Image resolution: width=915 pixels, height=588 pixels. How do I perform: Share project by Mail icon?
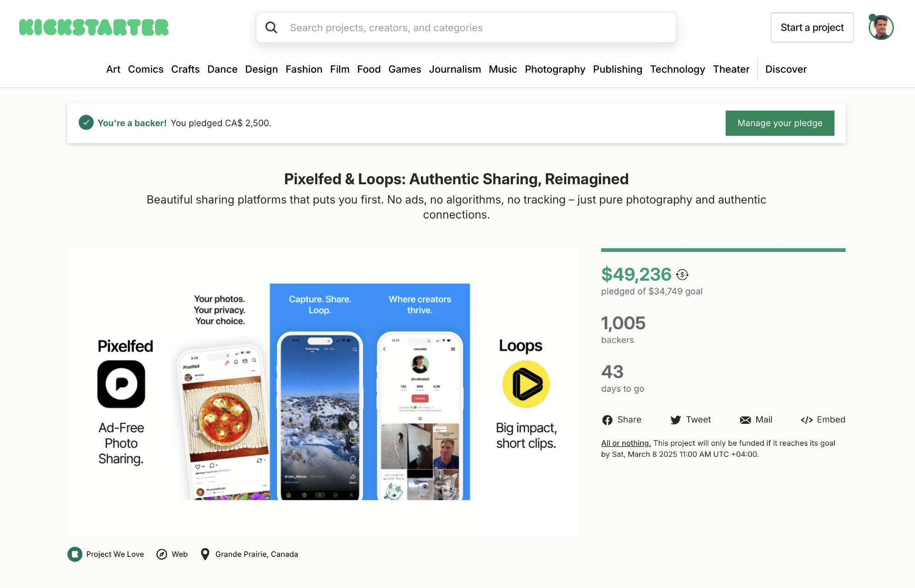point(745,420)
